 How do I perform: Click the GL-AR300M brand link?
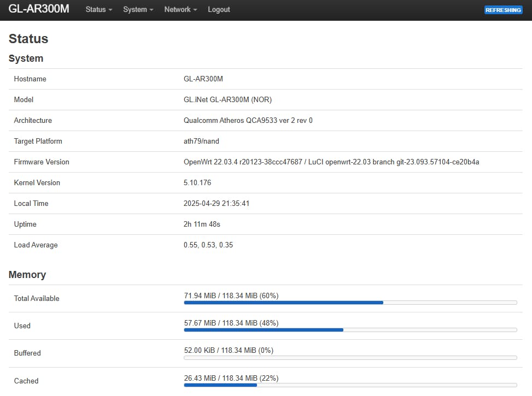pos(38,9)
